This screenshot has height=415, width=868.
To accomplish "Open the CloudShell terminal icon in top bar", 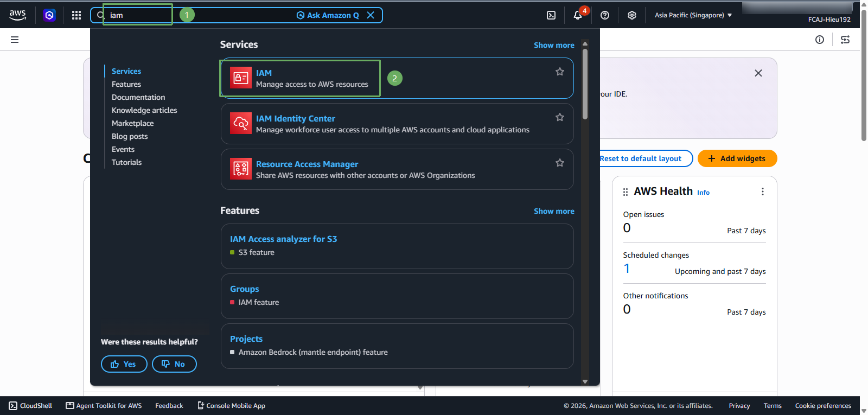I will point(551,15).
